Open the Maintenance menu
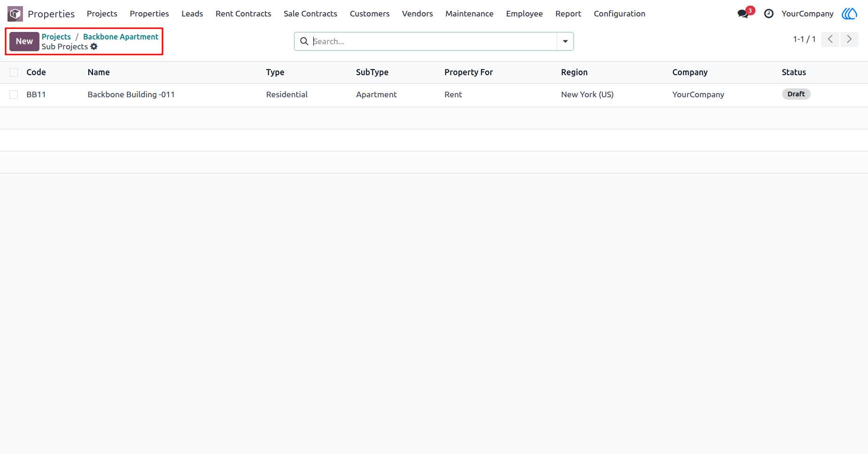The width and height of the screenshot is (868, 454). click(x=469, y=14)
